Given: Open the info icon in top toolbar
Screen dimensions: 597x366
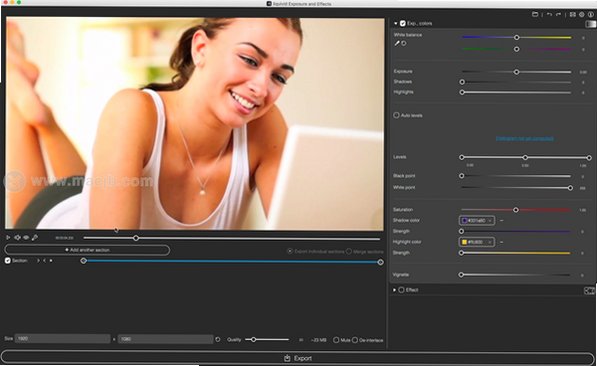Looking at the screenshot, I should click(x=591, y=14).
